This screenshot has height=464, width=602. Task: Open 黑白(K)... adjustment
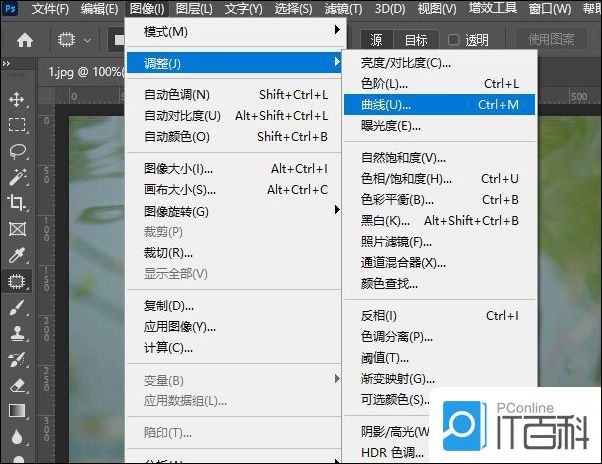coord(439,221)
